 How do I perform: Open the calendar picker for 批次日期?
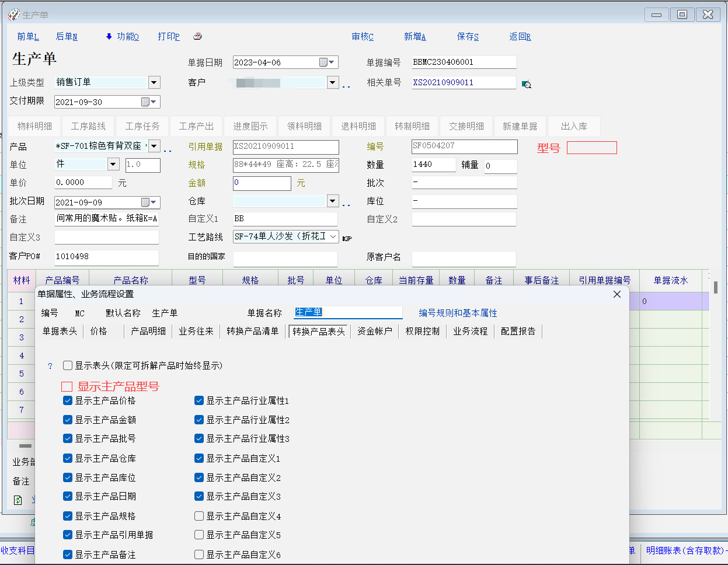tap(146, 203)
